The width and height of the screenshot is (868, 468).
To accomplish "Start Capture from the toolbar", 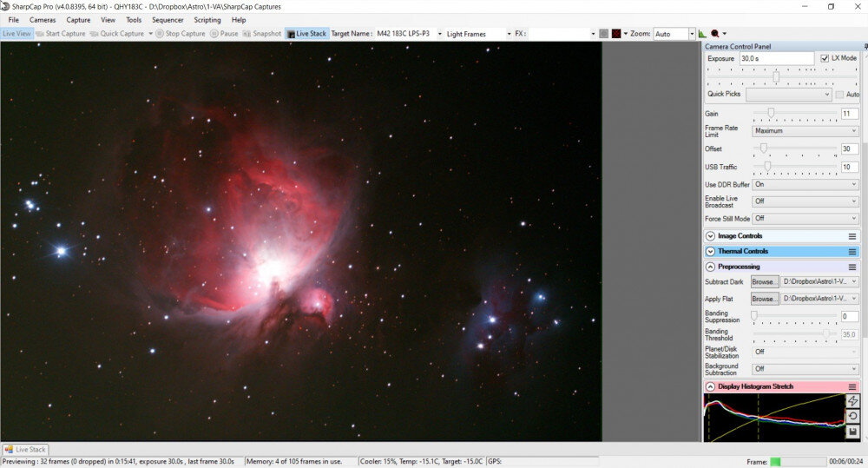I will (61, 34).
